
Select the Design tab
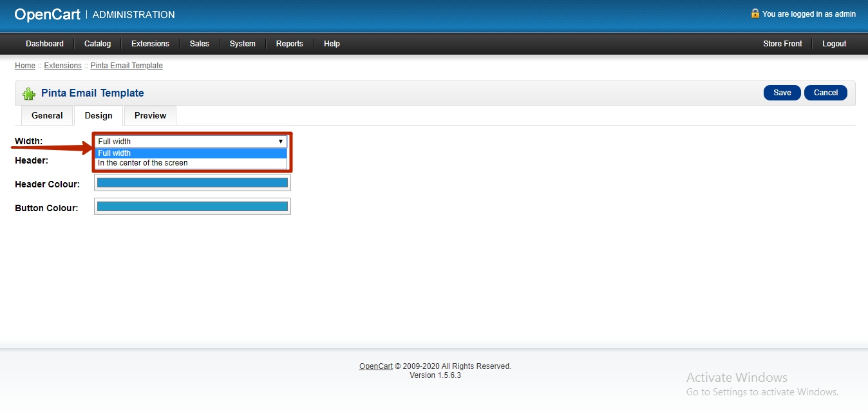pos(99,116)
